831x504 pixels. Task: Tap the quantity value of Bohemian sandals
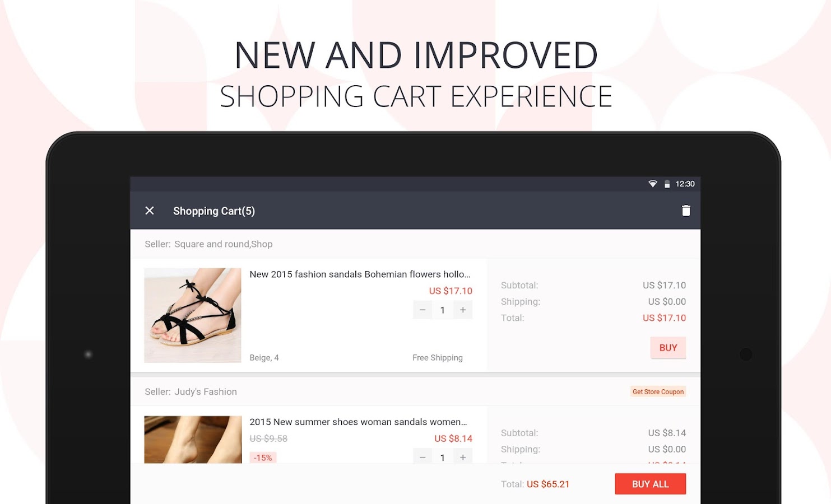tap(443, 310)
